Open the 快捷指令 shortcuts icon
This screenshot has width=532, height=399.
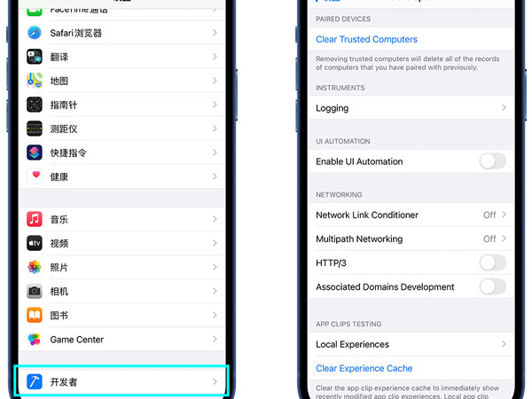(x=35, y=153)
